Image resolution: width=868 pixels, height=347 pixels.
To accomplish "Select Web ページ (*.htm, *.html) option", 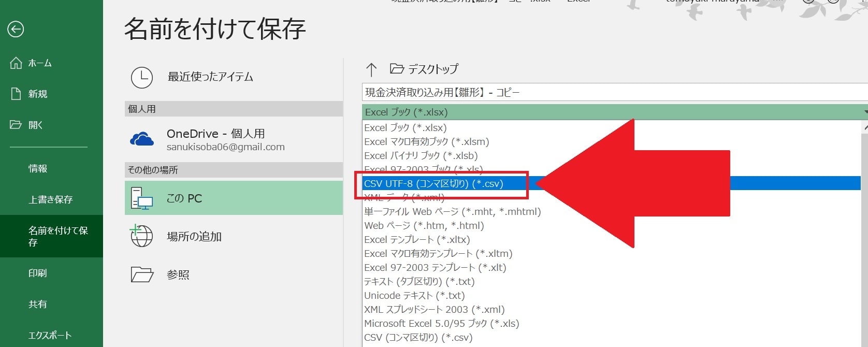I will point(424,226).
